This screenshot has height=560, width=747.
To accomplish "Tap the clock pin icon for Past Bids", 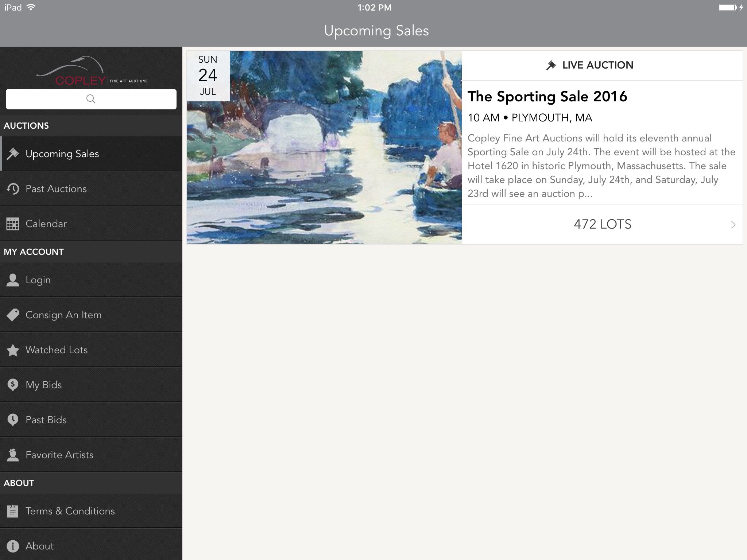I will tap(13, 420).
